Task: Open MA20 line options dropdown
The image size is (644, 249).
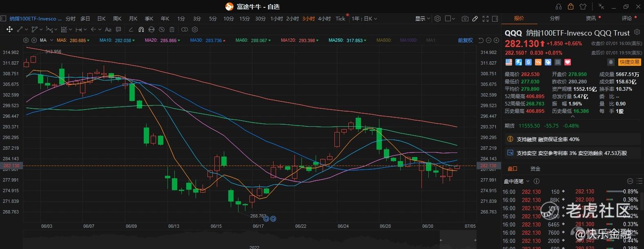Action: 179,40
